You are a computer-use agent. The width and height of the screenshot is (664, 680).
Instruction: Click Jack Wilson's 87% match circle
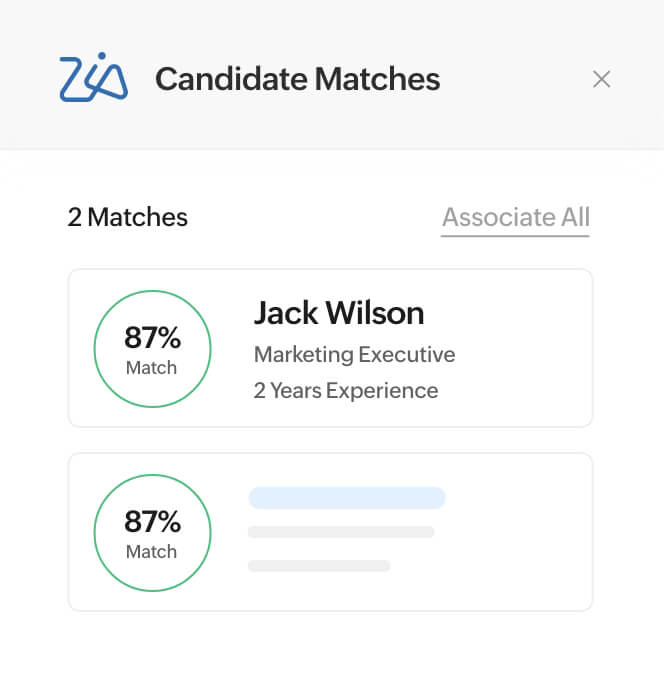[x=153, y=349]
